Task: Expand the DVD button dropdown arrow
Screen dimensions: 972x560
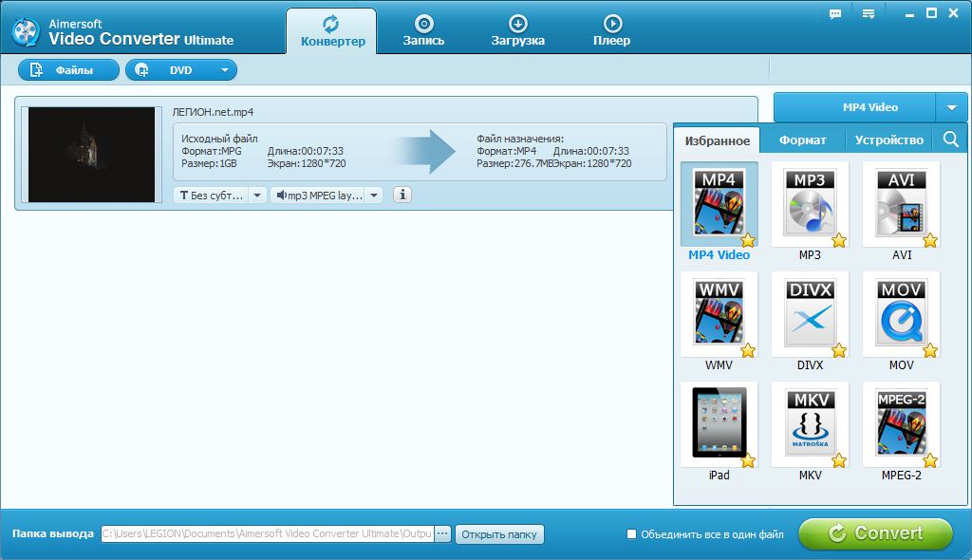Action: (x=224, y=70)
